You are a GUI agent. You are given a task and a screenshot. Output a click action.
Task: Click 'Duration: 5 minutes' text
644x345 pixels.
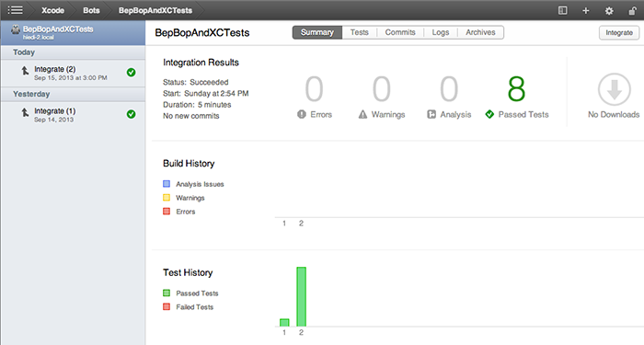coord(197,105)
